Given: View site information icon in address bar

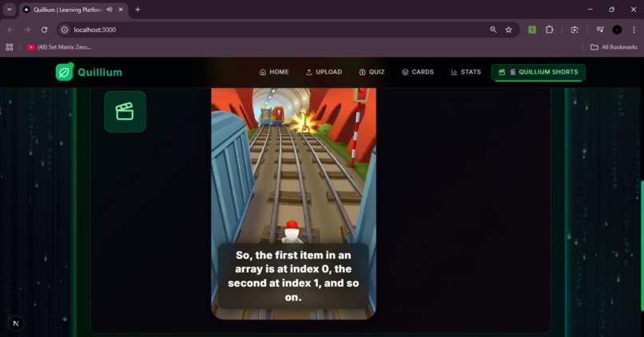Looking at the screenshot, I should pyautogui.click(x=65, y=30).
